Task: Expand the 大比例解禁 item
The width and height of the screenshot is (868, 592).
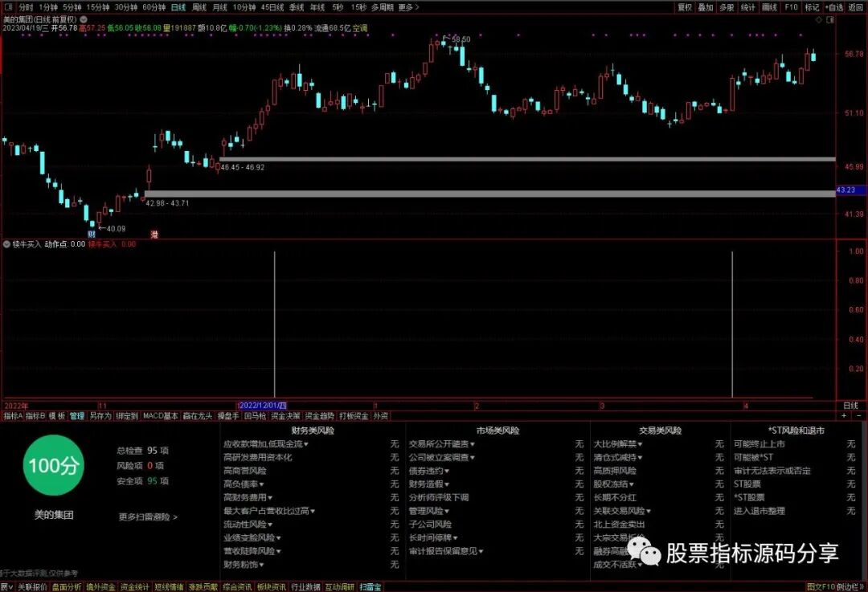Action: [618, 443]
